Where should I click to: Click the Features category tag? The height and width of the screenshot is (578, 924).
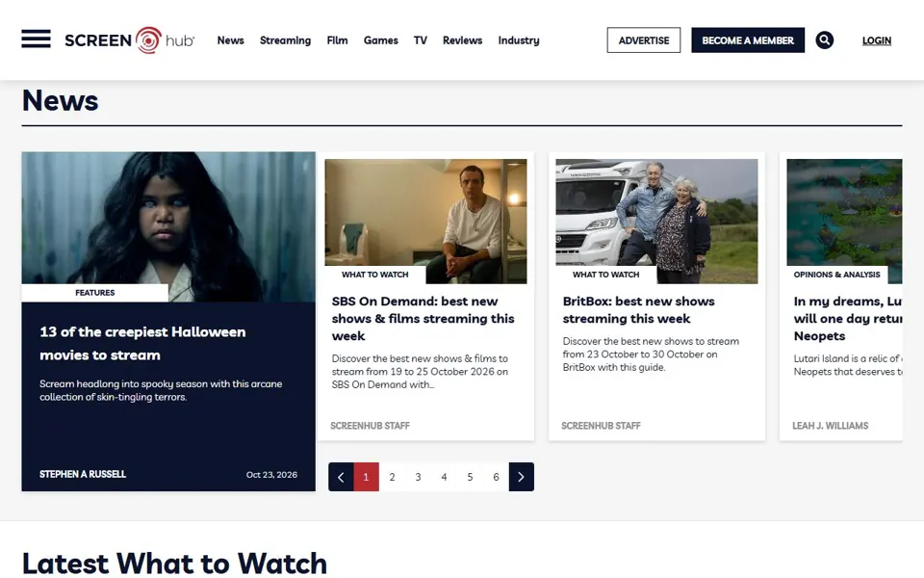coord(95,293)
